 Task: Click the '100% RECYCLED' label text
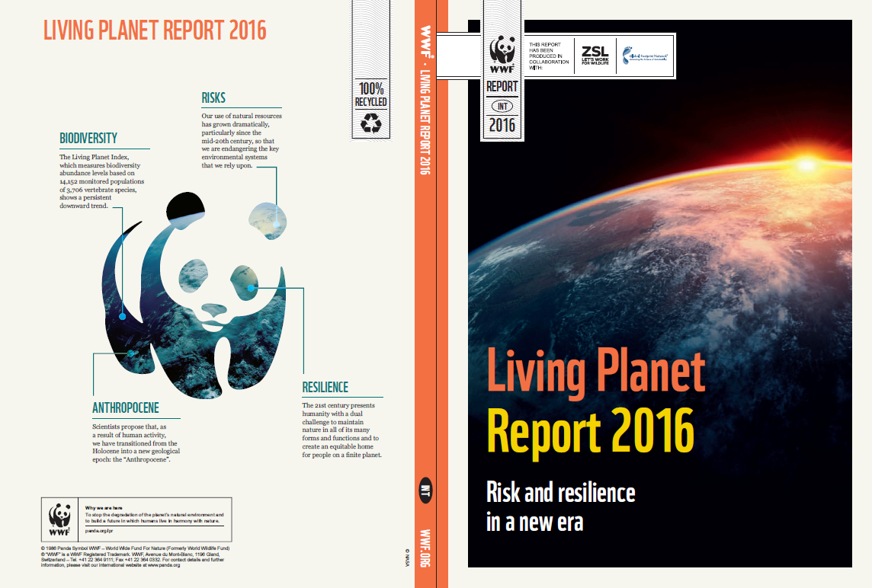pyautogui.click(x=370, y=94)
